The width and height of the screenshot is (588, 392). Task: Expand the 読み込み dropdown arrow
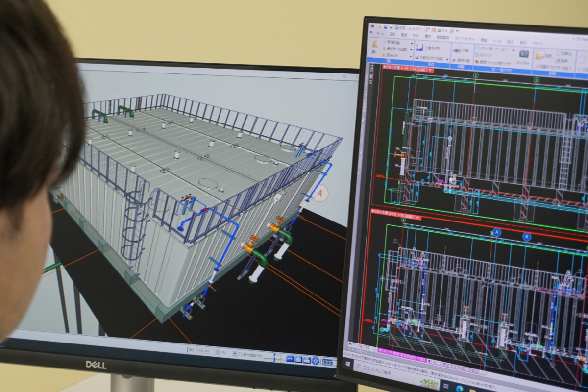point(411,56)
